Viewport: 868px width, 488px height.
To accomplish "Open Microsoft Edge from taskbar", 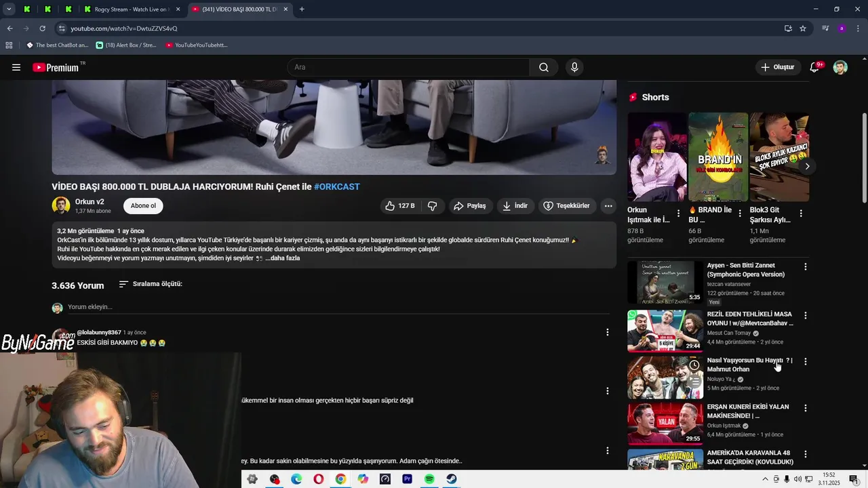I will [x=296, y=479].
